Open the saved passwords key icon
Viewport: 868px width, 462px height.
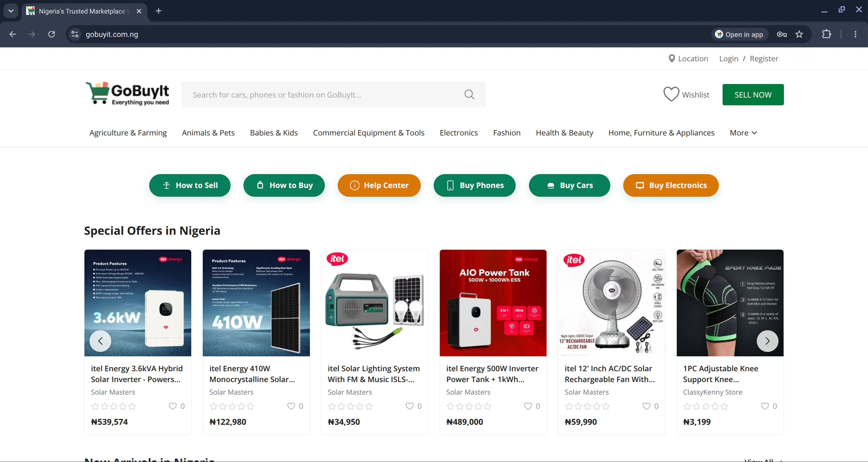click(782, 34)
